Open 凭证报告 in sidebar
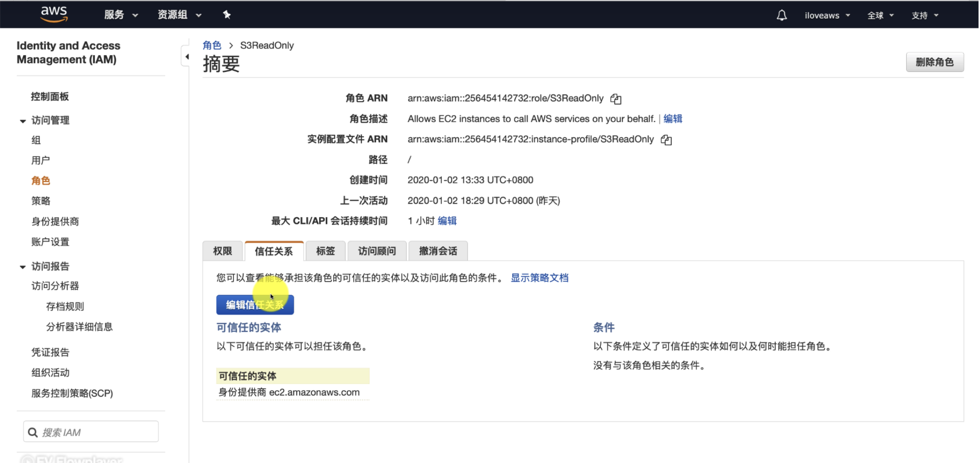Image resolution: width=980 pixels, height=463 pixels. coord(50,352)
